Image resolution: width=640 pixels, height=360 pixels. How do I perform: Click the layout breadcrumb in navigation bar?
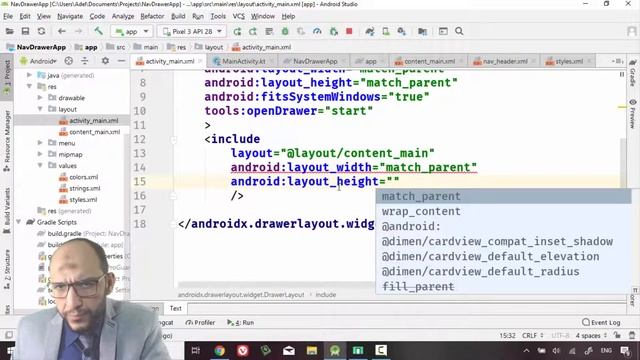tap(209, 47)
